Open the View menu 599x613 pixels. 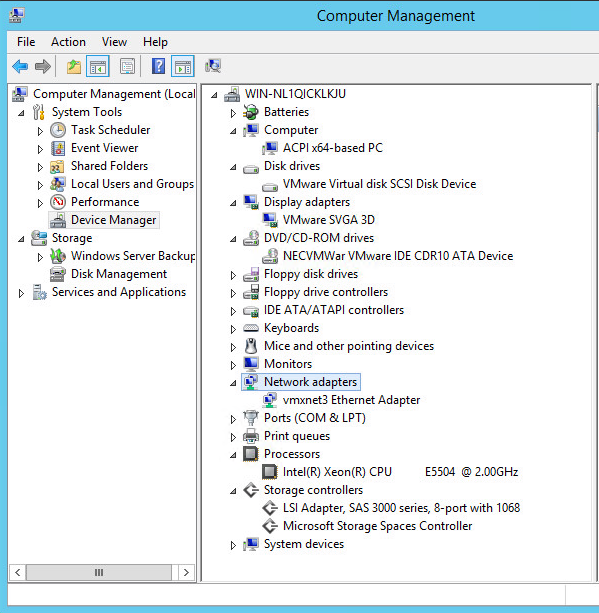click(x=115, y=42)
